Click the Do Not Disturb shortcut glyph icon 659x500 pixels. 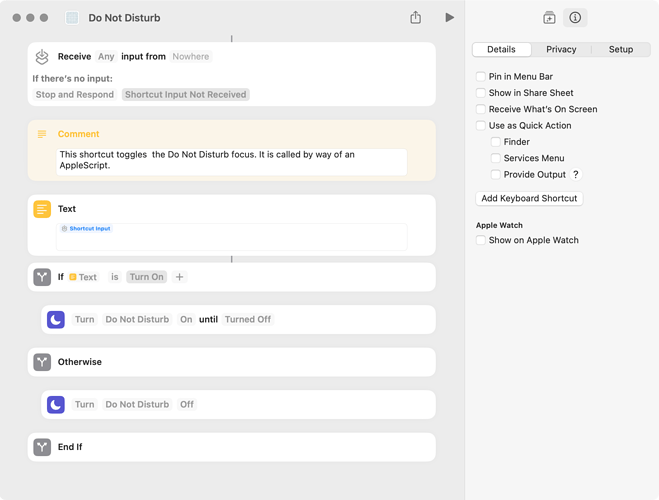72,18
